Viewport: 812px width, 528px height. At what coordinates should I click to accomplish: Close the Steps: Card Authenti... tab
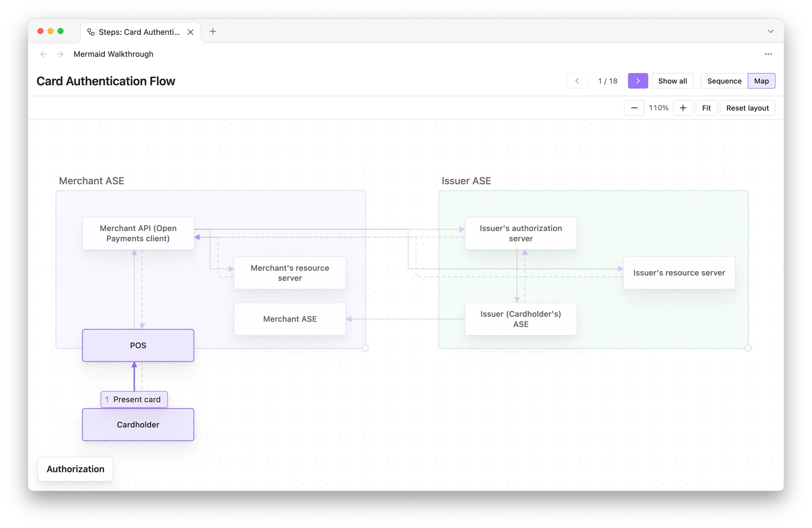click(x=191, y=32)
